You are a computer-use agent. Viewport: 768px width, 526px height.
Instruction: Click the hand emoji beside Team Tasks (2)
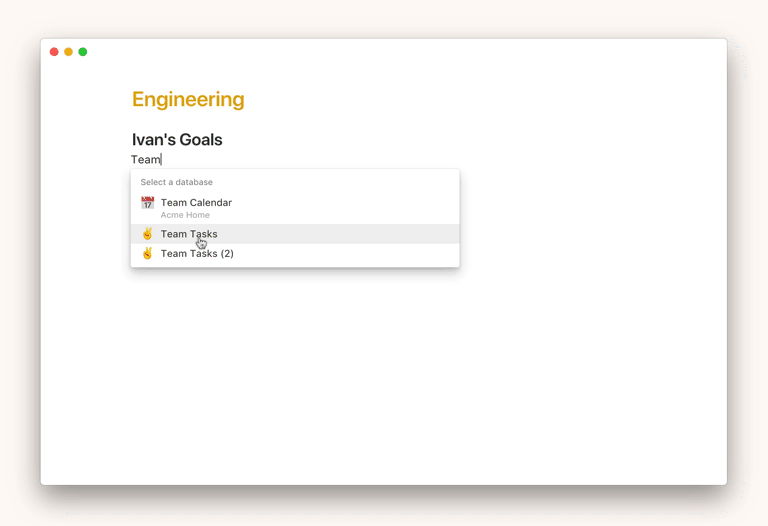147,253
